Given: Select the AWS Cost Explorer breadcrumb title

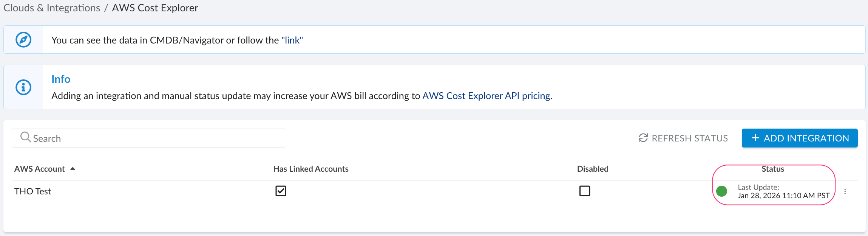Looking at the screenshot, I should point(155,8).
